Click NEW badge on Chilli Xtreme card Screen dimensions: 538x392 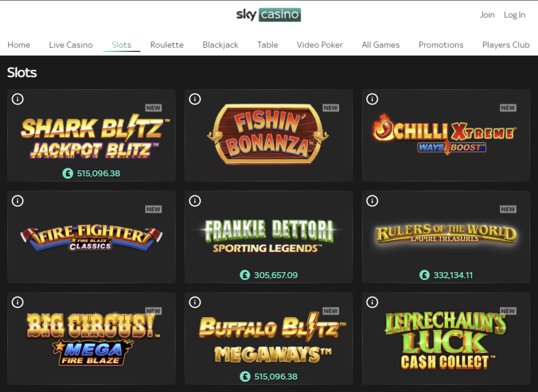click(x=508, y=108)
